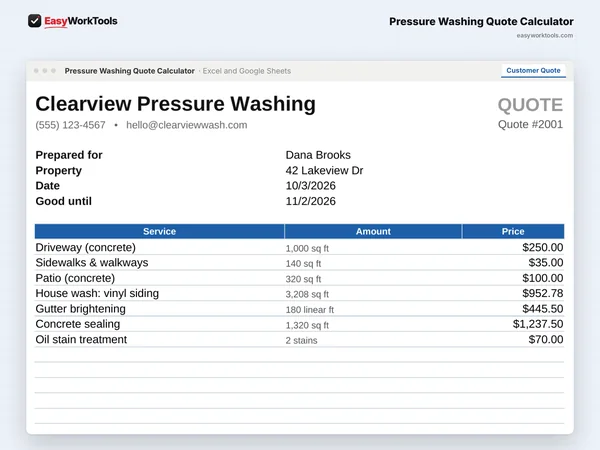Click the top-right Pressure Washing Quote Calculator heading
The height and width of the screenshot is (450, 600).
point(481,21)
